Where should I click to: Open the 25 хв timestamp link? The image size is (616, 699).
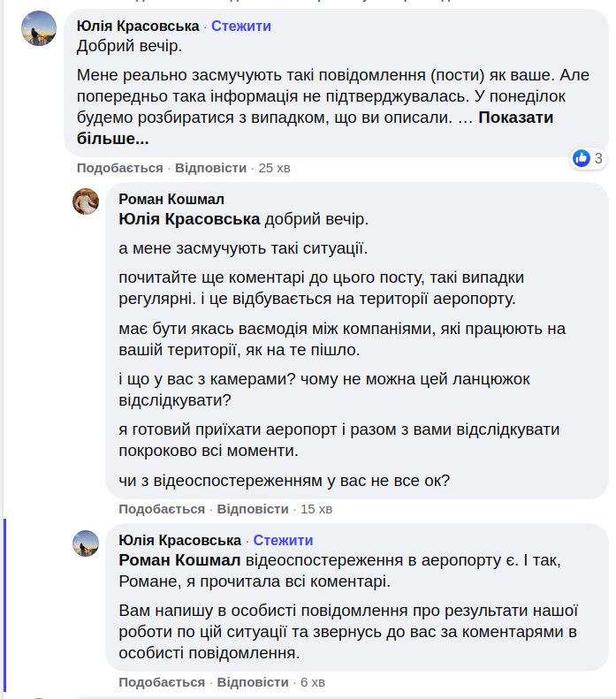pyautogui.click(x=274, y=168)
